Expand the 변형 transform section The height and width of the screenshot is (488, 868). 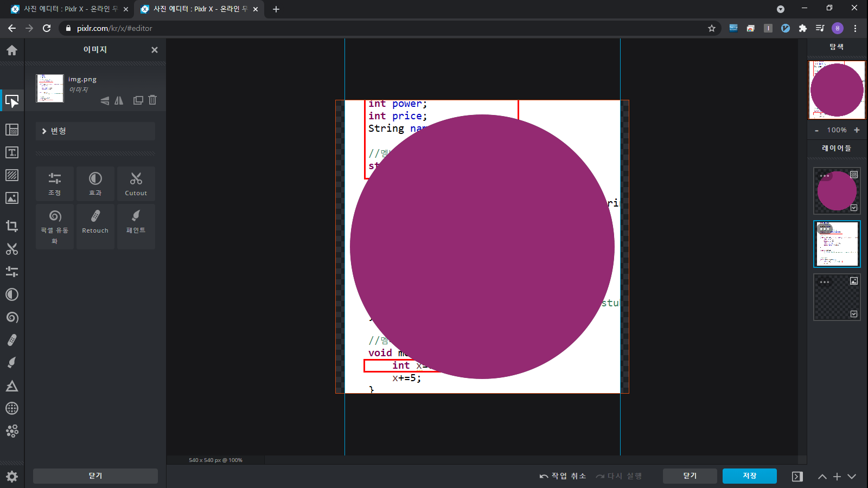[x=95, y=131]
